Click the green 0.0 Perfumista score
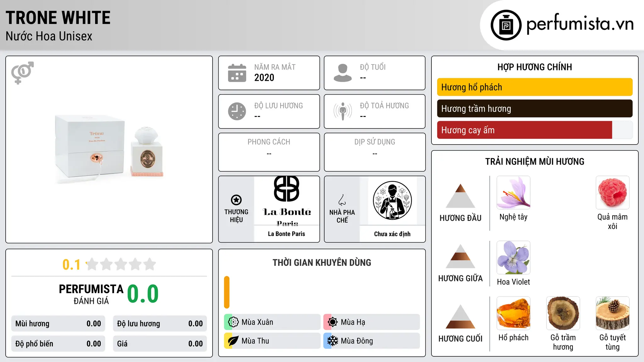 point(143,294)
